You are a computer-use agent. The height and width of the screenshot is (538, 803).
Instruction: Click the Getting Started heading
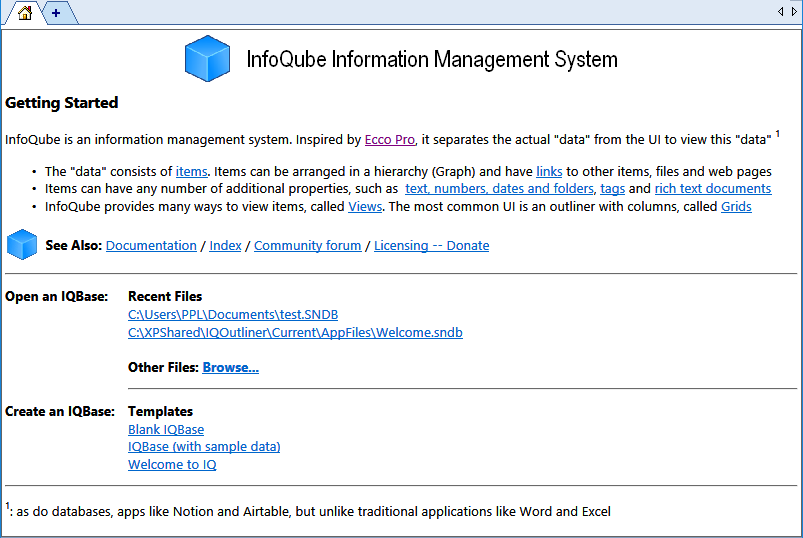click(x=61, y=103)
